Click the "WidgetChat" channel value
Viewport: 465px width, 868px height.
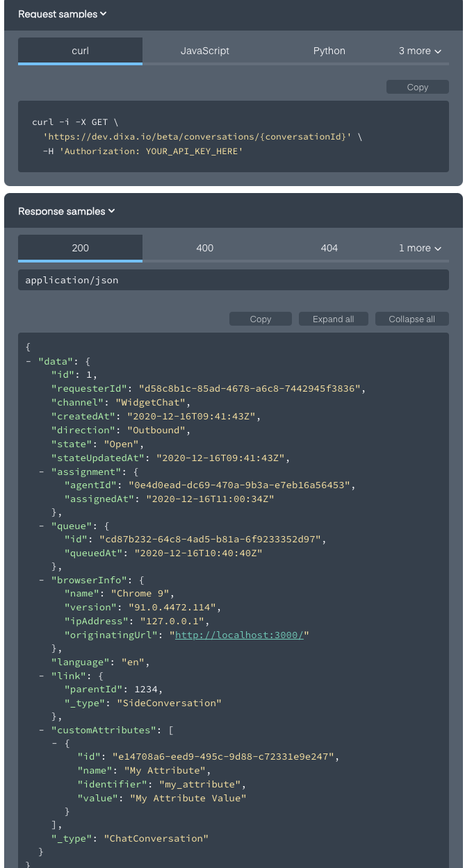coord(151,403)
